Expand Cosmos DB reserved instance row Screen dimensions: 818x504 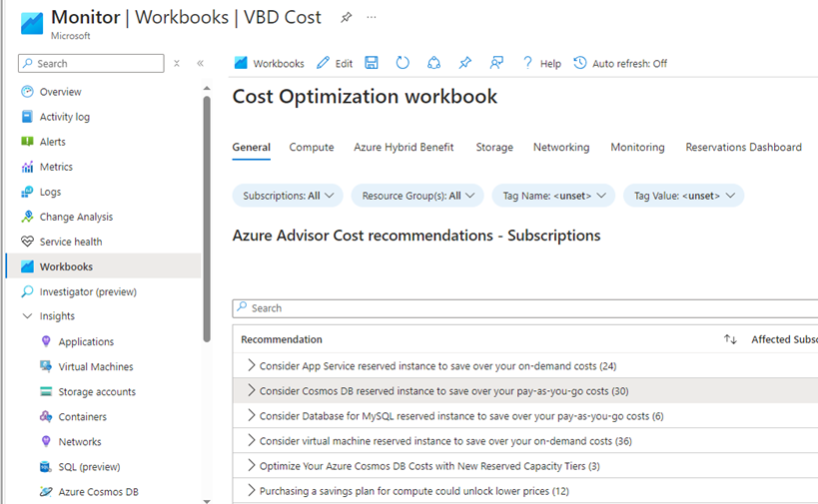(x=251, y=390)
